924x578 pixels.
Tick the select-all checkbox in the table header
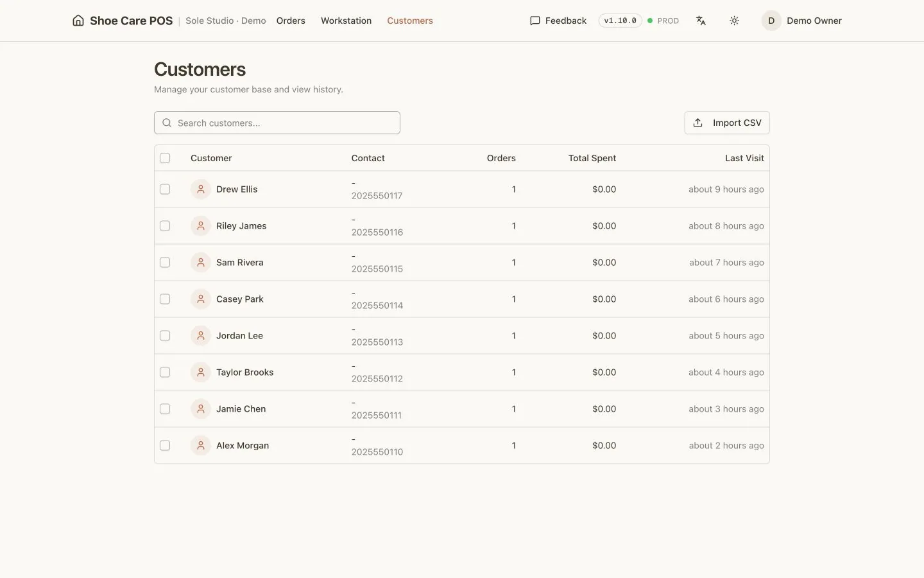click(165, 158)
